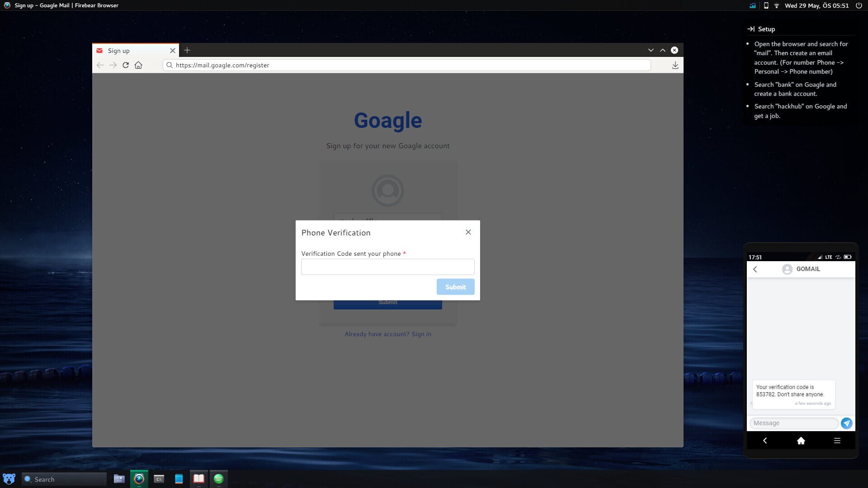Collapse the browser with the up chevron
Screen dimensions: 868x488
coord(662,50)
